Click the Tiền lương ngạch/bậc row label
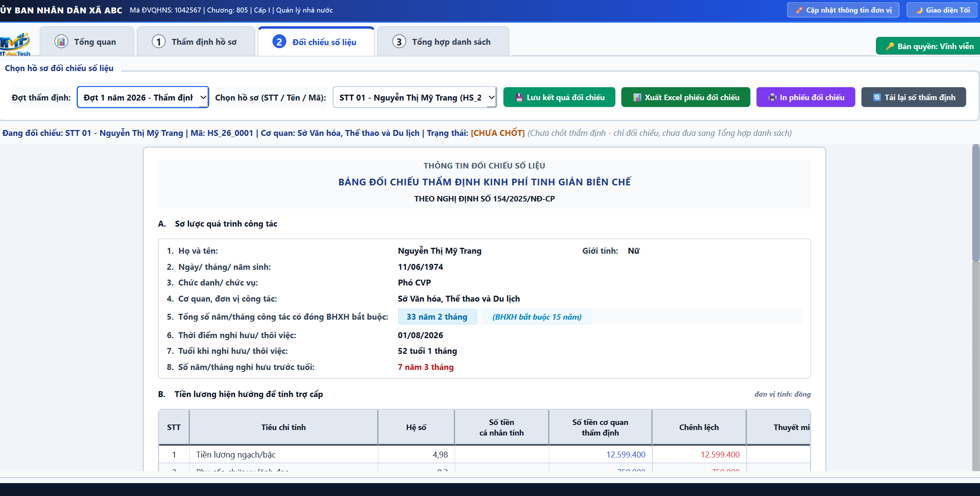The height and width of the screenshot is (496, 980). pos(236,455)
